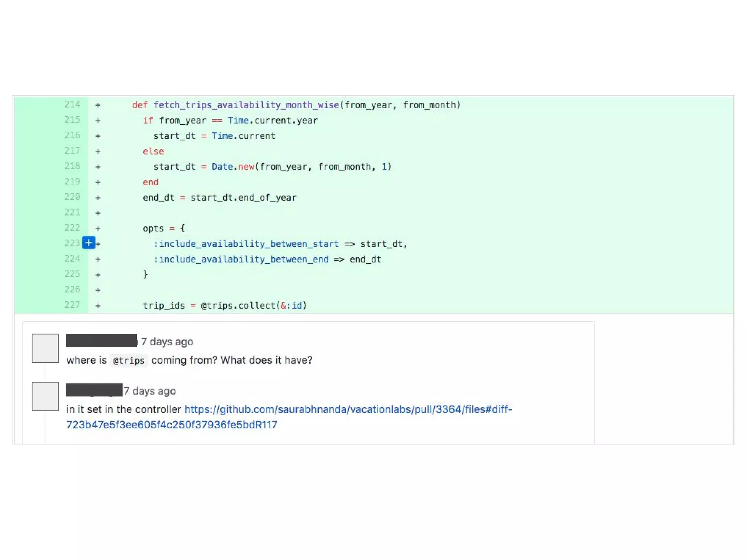Click the second comment's '7 days ago' timestamp
Screen dimensions: 747x560
150,391
